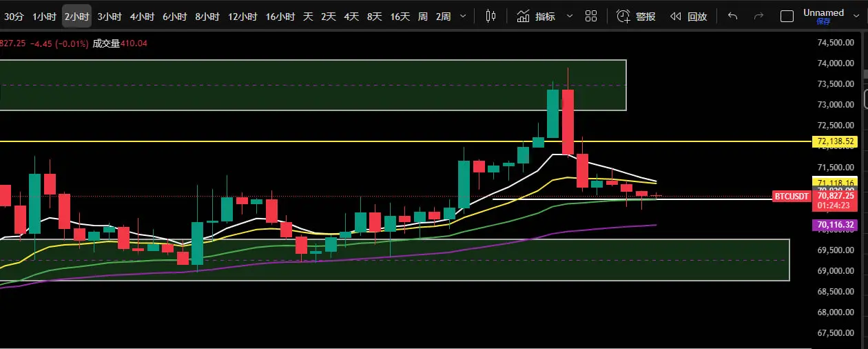Click the yellow 71,118.16 moving average label
This screenshot has height=349, width=868.
click(834, 183)
